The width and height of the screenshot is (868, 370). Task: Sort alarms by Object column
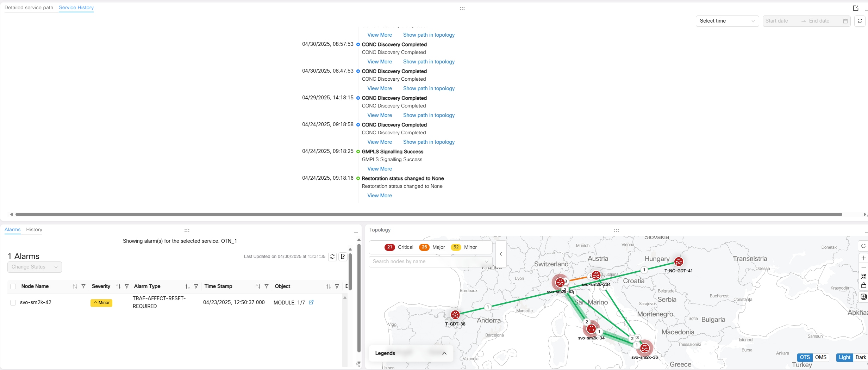pyautogui.click(x=329, y=286)
